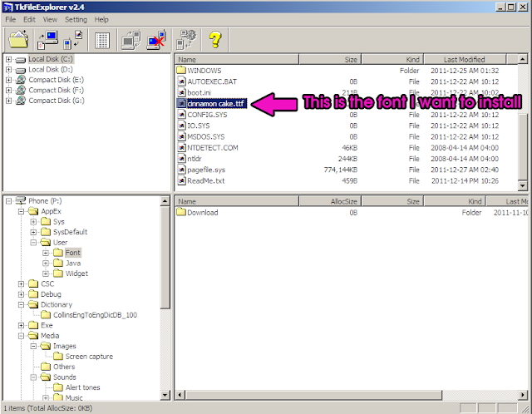
Task: Click the Compact Disk (E:) drive icon
Action: pyautogui.click(x=21, y=80)
